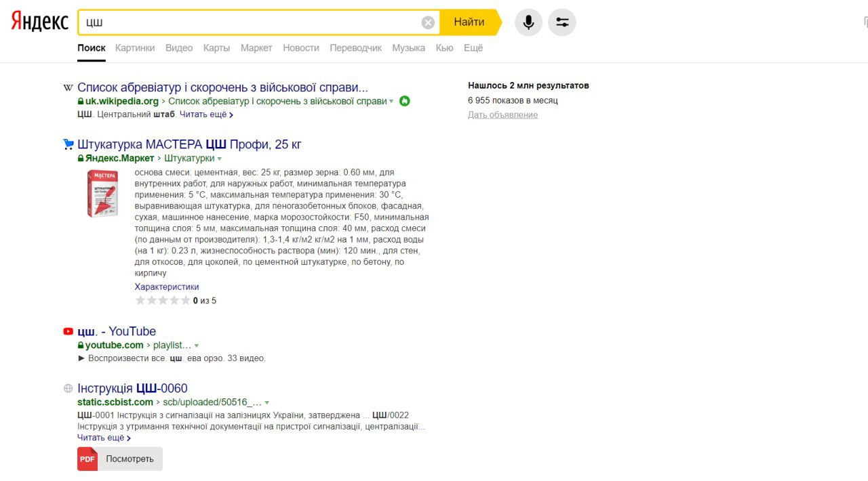The width and height of the screenshot is (868, 481).
Task: Click the Дать объявление link
Action: pos(502,114)
